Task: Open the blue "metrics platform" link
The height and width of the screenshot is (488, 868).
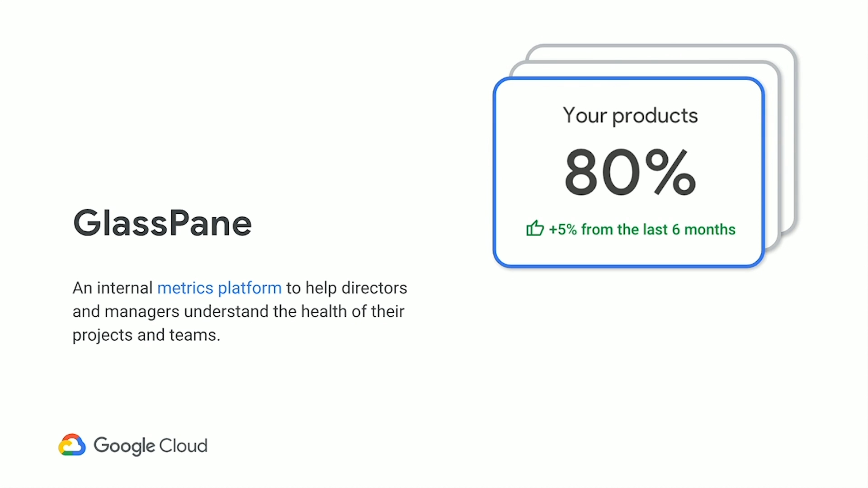Action: coord(219,288)
